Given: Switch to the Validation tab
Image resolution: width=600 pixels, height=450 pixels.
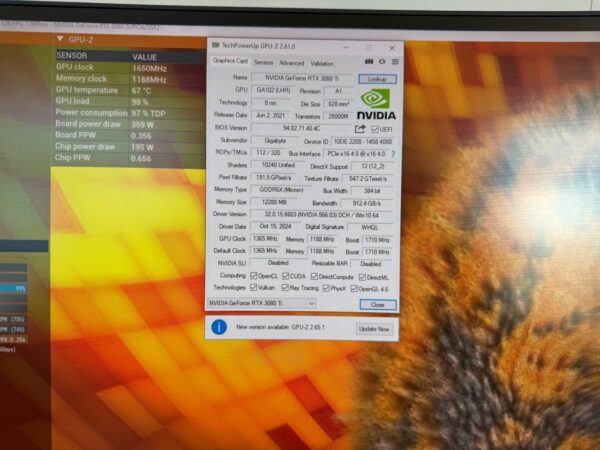Looking at the screenshot, I should (322, 63).
